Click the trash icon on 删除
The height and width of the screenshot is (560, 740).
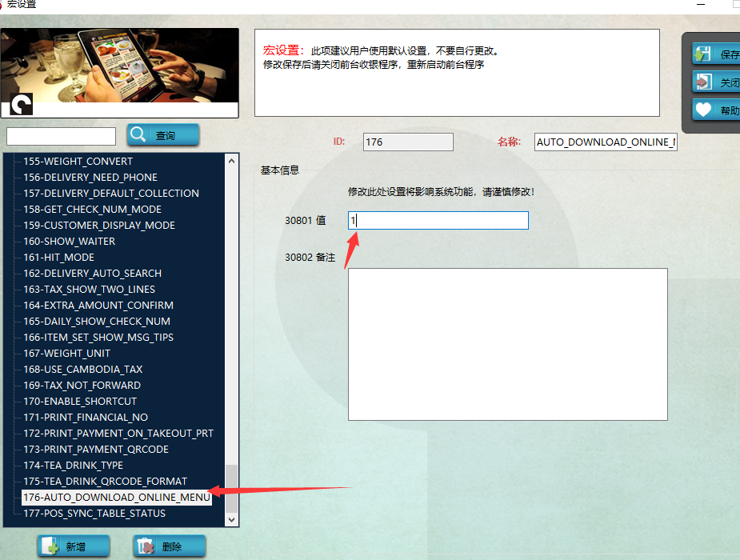(146, 546)
